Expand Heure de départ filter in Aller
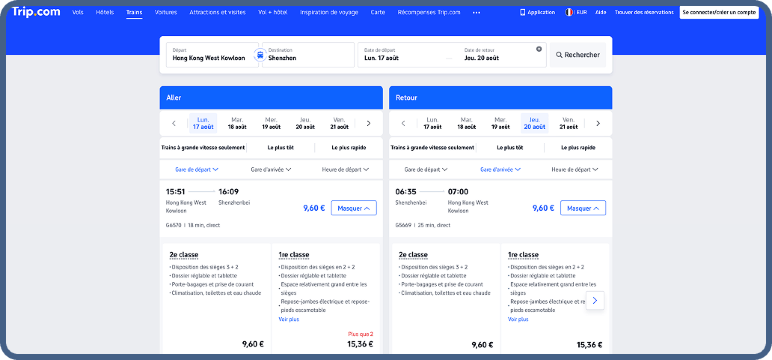772x360 pixels. [345, 169]
